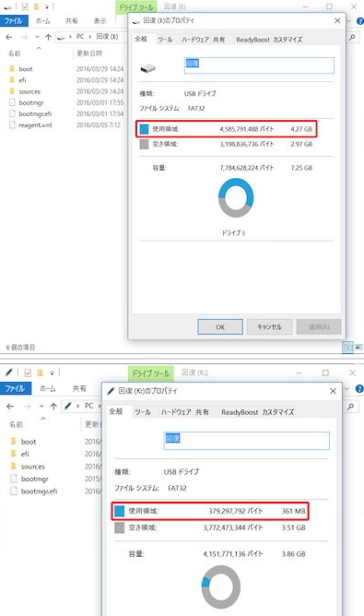Switch to large icons view in top window
Image resolution: width=364 pixels, height=616 pixels.
[x=358, y=348]
